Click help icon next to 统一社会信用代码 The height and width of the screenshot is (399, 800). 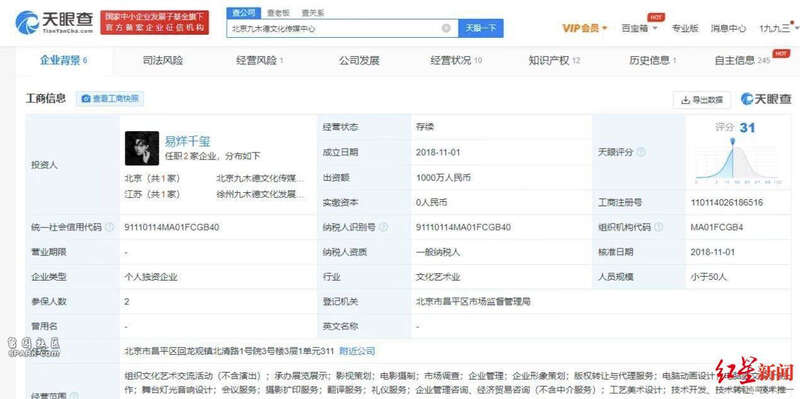coord(109,227)
